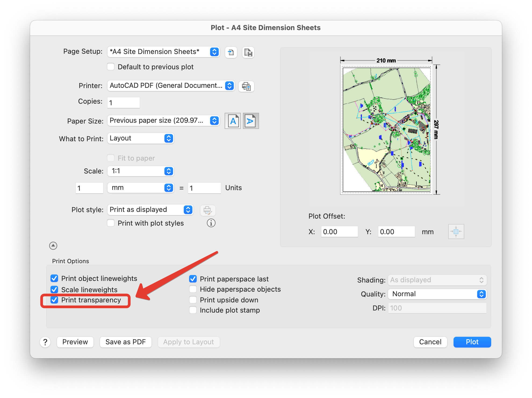
Task: Show info about plot style options
Action: 211,223
